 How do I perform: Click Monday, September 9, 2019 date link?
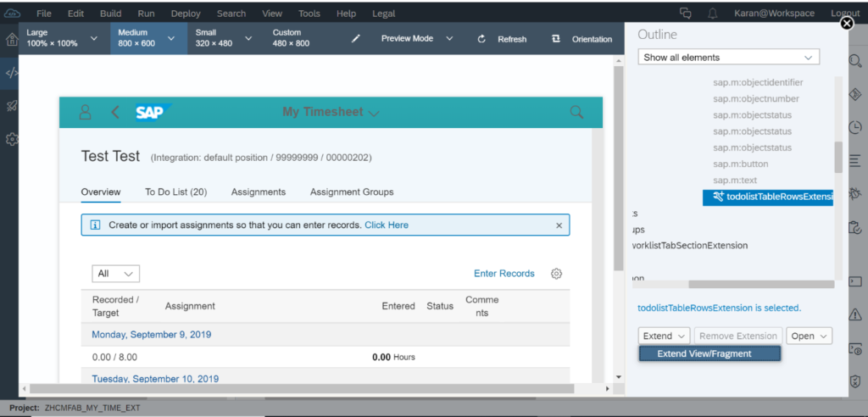[x=151, y=335]
